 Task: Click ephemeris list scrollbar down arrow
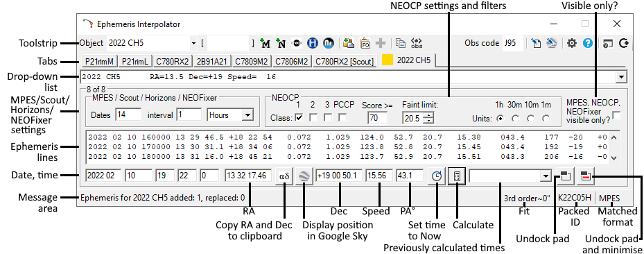click(x=613, y=158)
